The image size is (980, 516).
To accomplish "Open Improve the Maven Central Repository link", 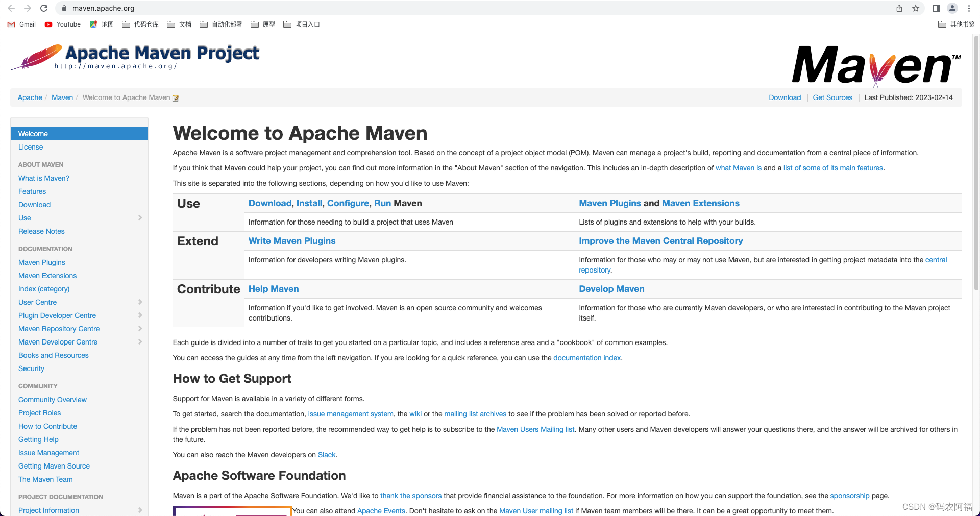I will [661, 241].
